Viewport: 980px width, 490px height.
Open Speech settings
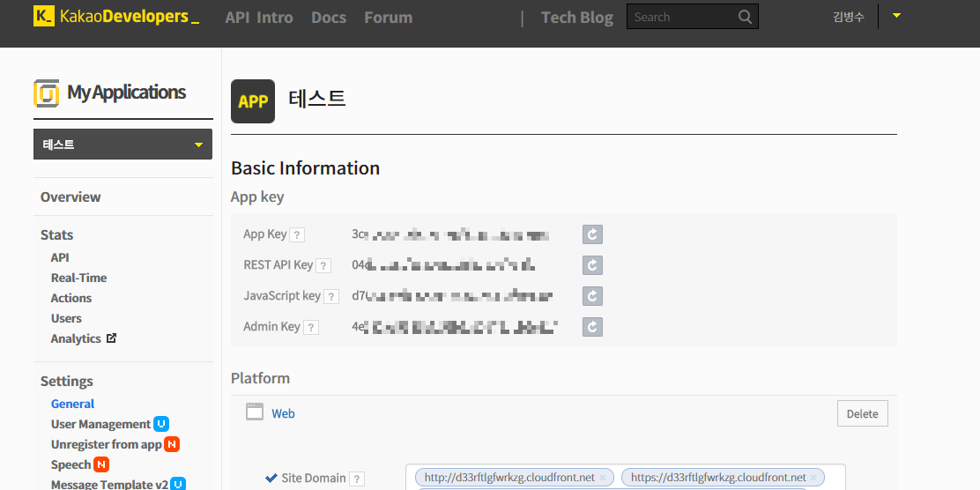tap(71, 464)
